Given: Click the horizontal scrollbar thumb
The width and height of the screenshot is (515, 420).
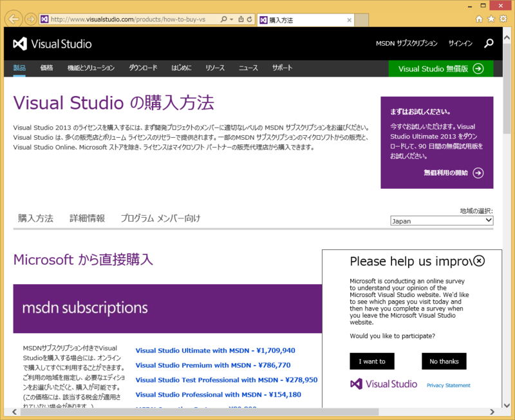Looking at the screenshot, I should 200,412.
